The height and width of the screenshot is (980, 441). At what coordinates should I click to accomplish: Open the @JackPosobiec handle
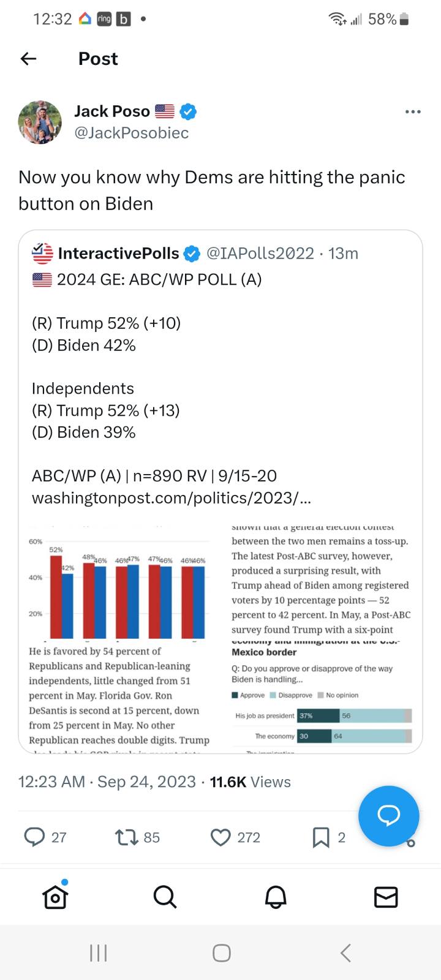132,133
